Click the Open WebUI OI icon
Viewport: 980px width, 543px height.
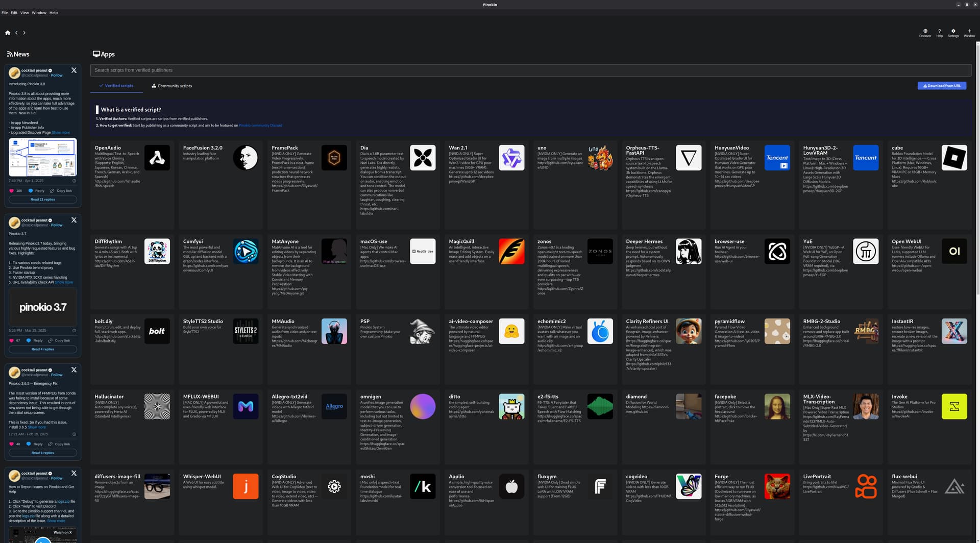click(x=954, y=251)
